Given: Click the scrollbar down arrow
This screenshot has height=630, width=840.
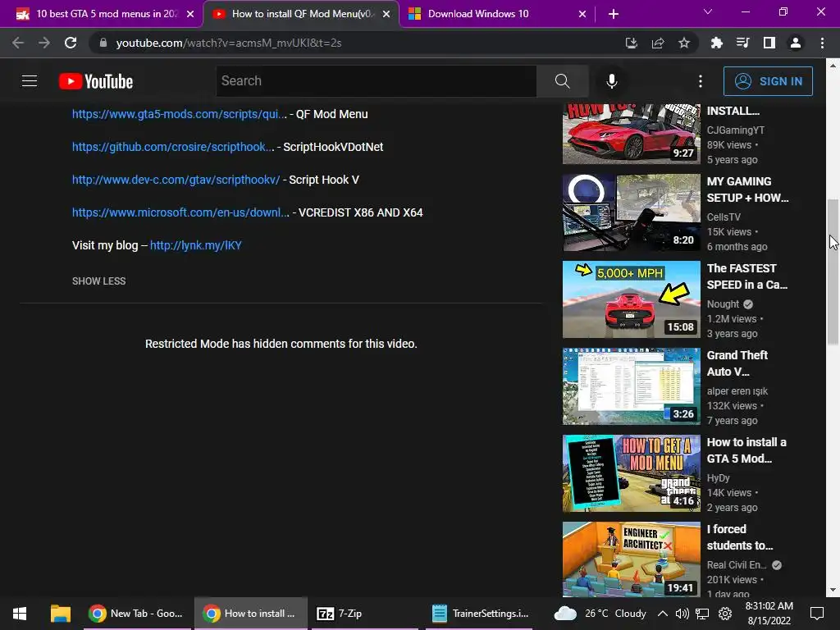Looking at the screenshot, I should tap(833, 590).
